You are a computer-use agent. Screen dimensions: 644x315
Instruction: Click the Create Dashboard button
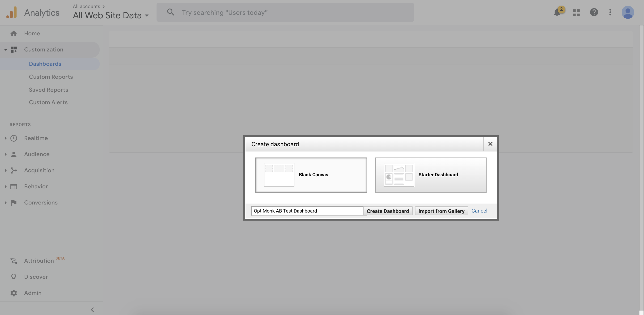[x=388, y=211]
